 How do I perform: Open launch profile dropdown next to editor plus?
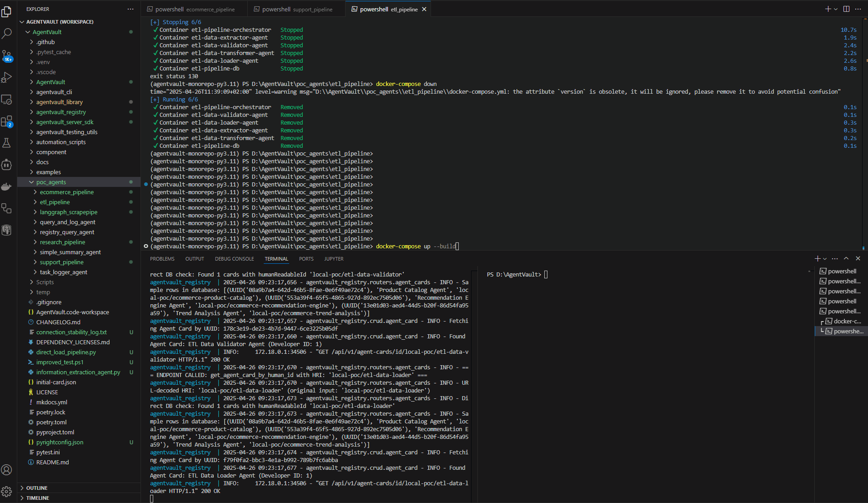click(x=836, y=9)
